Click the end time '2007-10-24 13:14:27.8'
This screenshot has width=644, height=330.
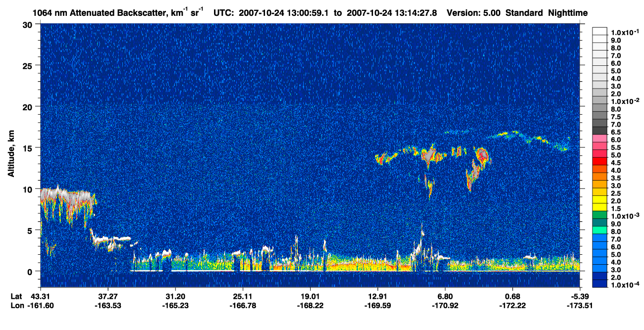tap(391, 12)
